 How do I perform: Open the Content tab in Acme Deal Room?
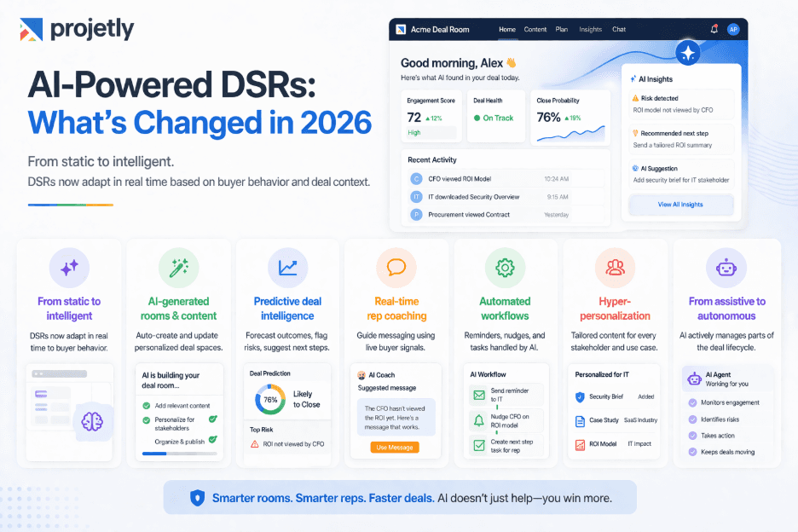click(x=535, y=29)
